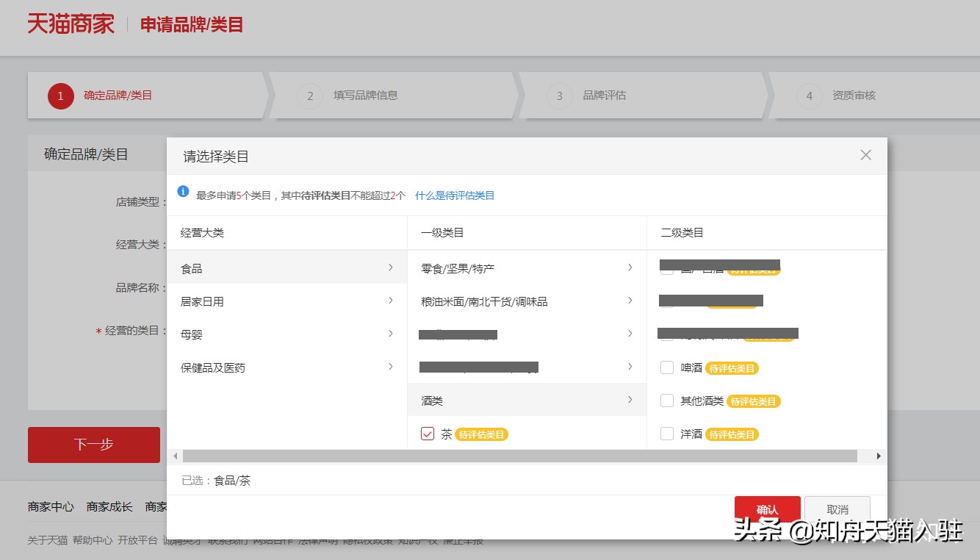Expand the 母婴 category
980x560 pixels.
coord(390,334)
